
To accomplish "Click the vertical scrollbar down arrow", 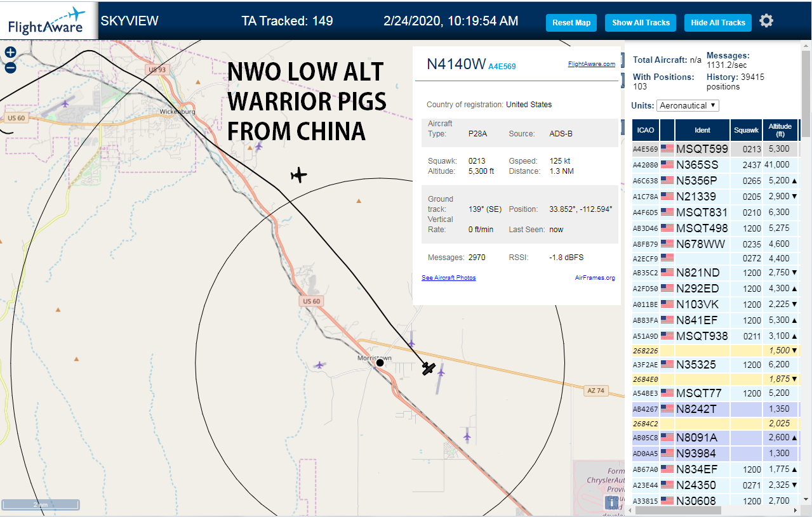I will [806, 500].
